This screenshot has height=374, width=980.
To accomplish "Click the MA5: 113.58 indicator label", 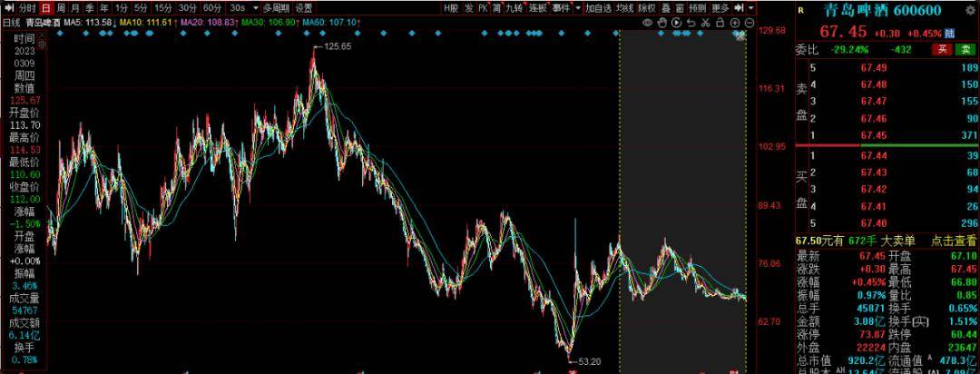I will pyautogui.click(x=87, y=23).
